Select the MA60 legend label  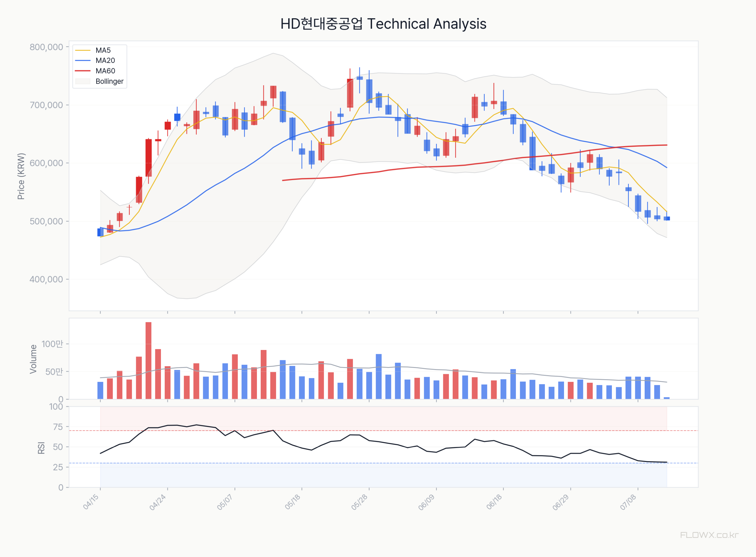click(105, 71)
